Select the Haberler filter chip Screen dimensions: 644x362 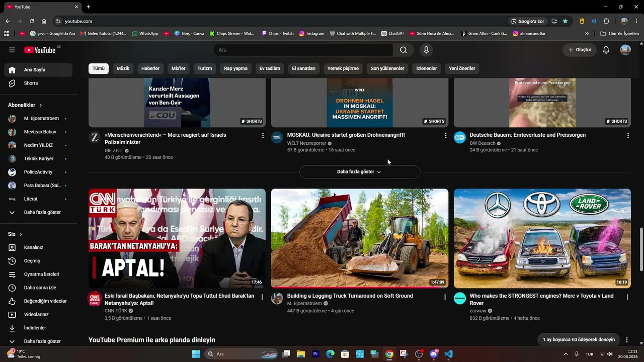coord(150,68)
